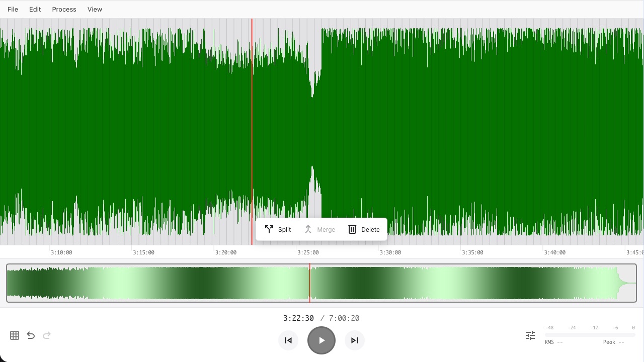Click the 3:30:00 ruler label
This screenshot has height=362, width=644.
click(x=390, y=252)
